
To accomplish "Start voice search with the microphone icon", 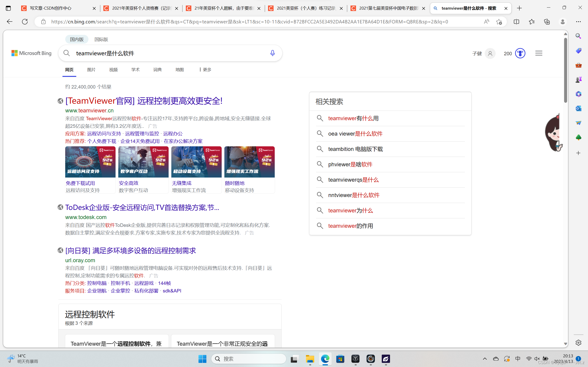I will click(272, 53).
